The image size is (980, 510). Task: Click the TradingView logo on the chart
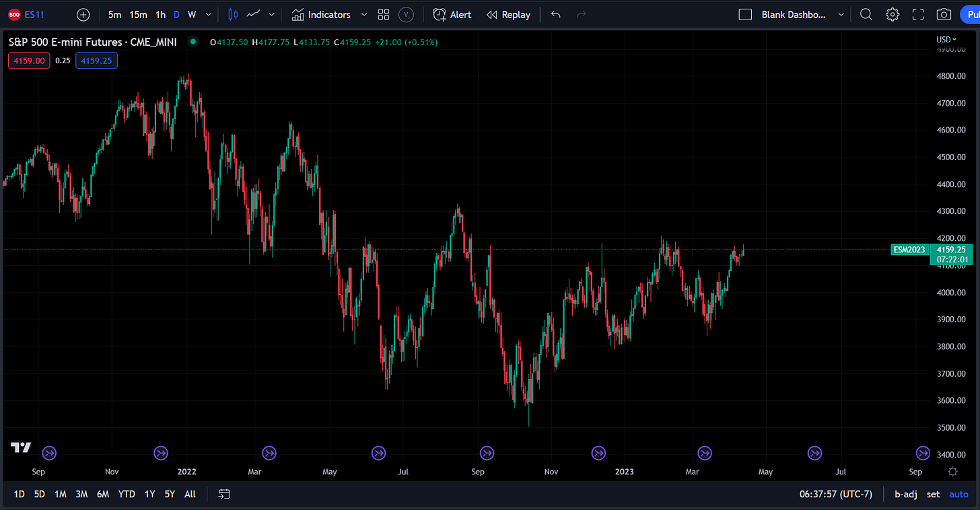click(x=21, y=447)
